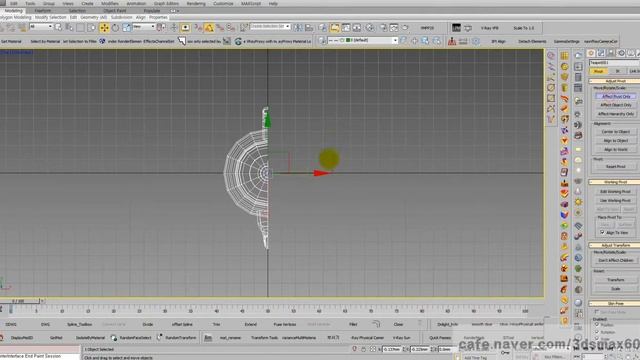Click the Reset Transform button
640x360 pixels.
tap(616, 280)
